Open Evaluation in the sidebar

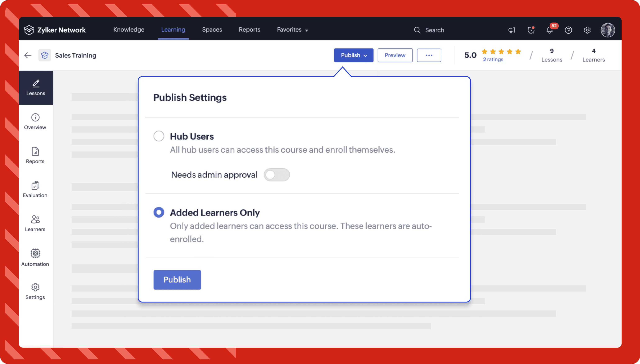click(x=35, y=190)
